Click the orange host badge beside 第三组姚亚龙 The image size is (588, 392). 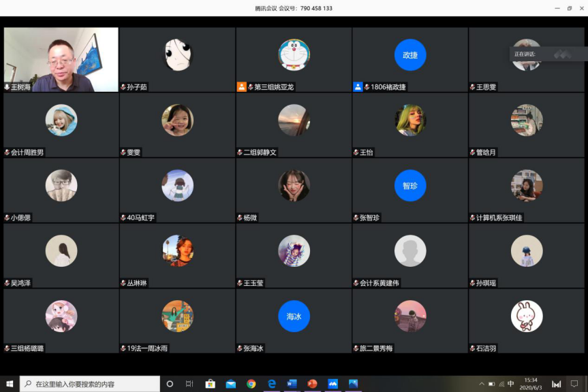tap(241, 87)
